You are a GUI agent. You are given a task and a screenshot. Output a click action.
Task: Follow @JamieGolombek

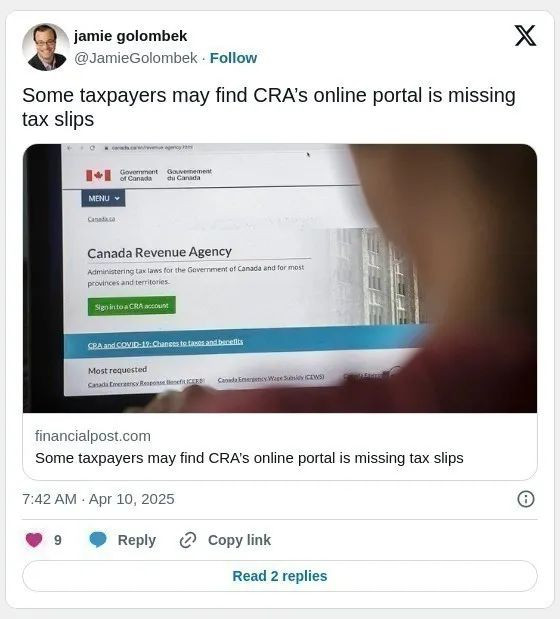tap(233, 58)
